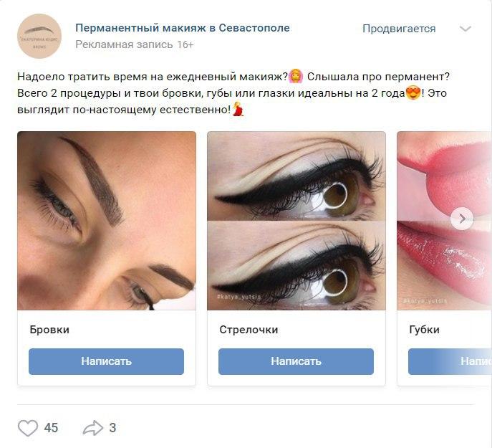Open the eyeliner arrows photo thumbnail
Image resolution: width=492 pixels, height=448 pixels.
tap(296, 221)
